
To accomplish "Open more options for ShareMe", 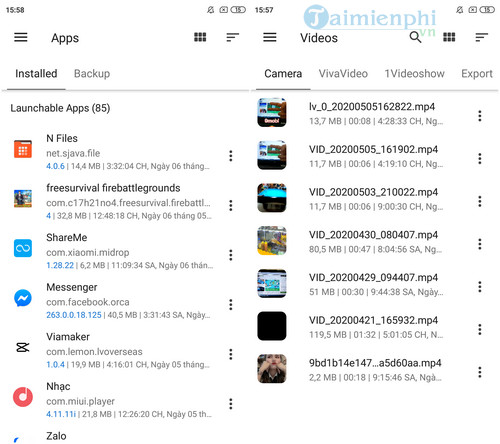I will 231,255.
